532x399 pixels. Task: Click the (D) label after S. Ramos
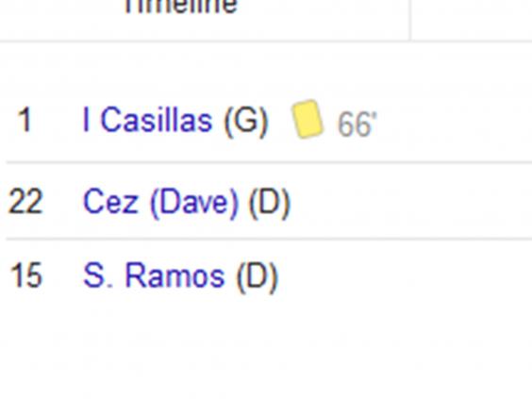pyautogui.click(x=258, y=276)
